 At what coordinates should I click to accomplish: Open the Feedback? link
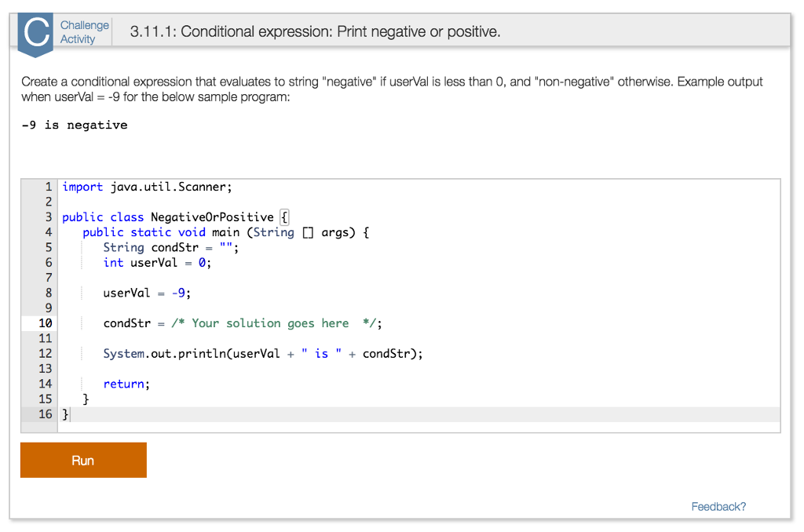[x=718, y=506]
